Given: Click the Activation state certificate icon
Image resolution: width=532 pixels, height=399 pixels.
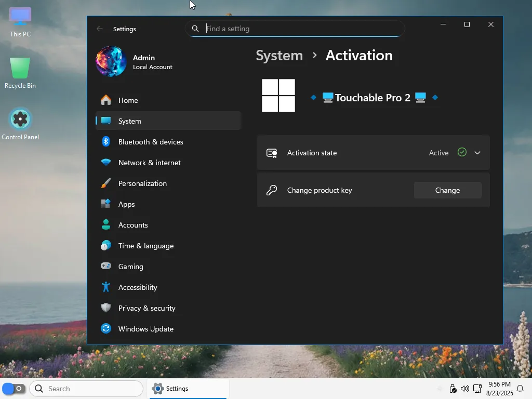Looking at the screenshot, I should (272, 153).
